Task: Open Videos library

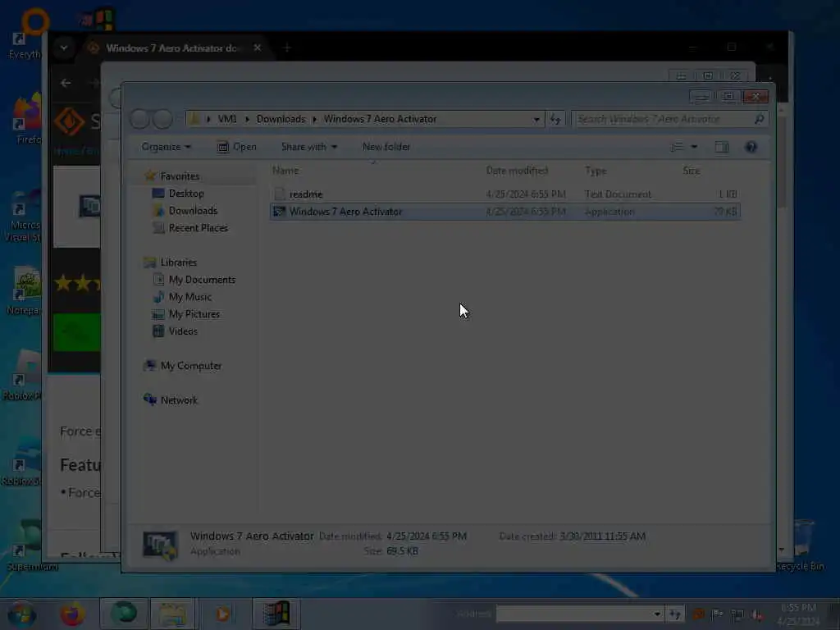Action: point(183,331)
